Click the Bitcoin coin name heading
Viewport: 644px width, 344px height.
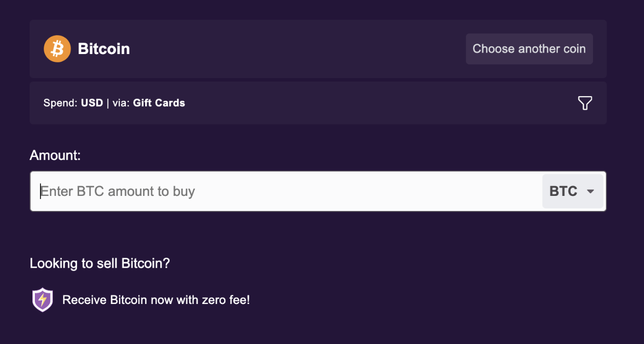pyautogui.click(x=104, y=49)
